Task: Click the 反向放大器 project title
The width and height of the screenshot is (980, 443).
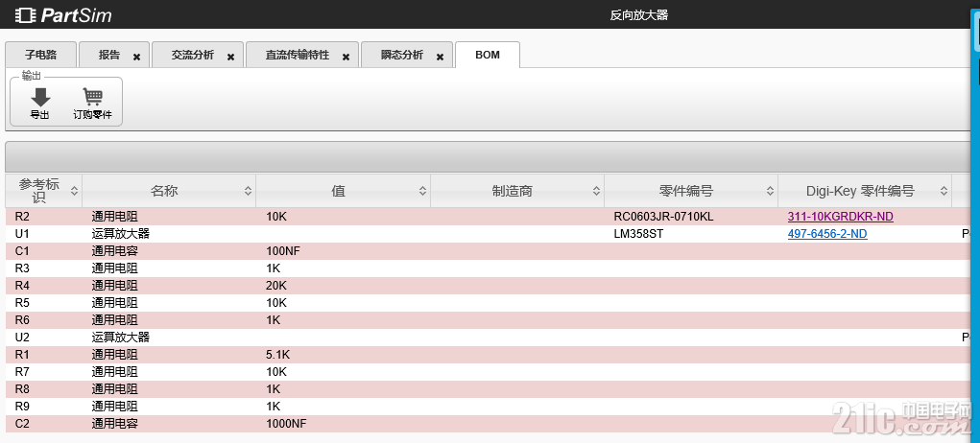Action: (x=638, y=15)
